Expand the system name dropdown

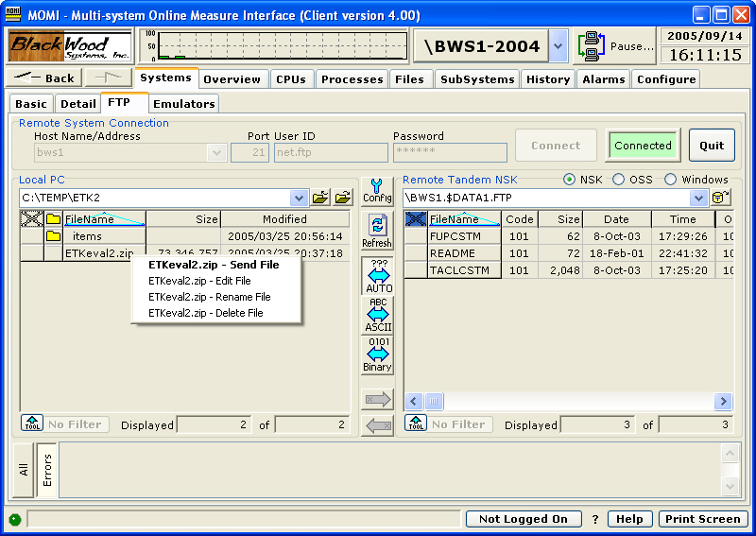tap(558, 46)
